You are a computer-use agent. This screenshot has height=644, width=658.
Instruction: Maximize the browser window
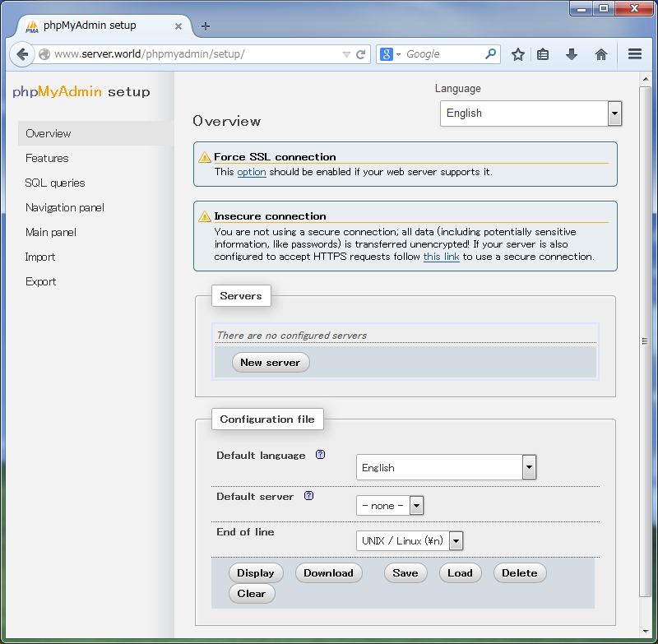(x=604, y=9)
